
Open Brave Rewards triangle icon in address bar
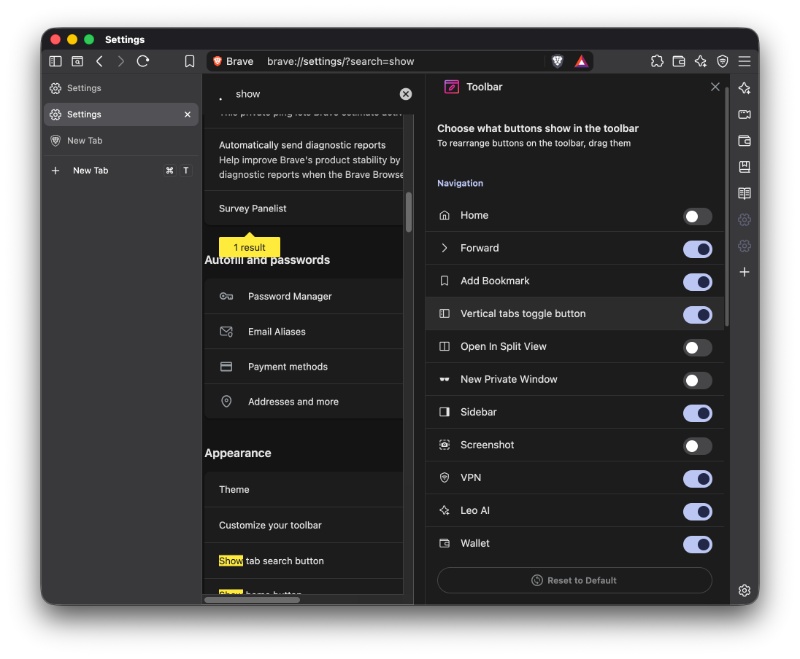(581, 62)
